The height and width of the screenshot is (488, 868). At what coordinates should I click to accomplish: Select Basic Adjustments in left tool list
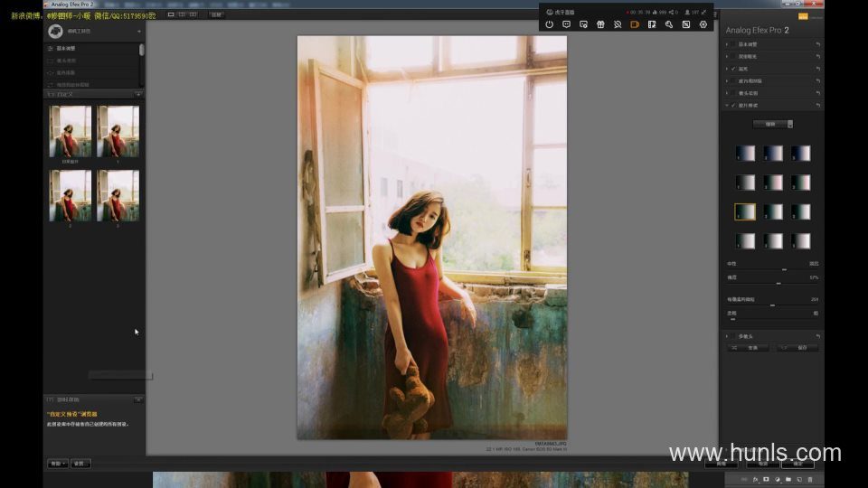pos(91,49)
